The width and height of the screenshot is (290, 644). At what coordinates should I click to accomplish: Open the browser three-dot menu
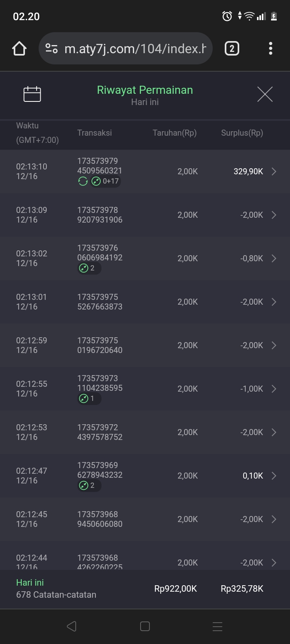270,49
